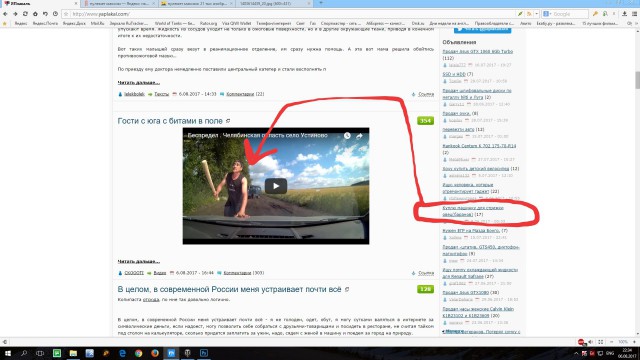This screenshot has width=640, height=360.
Task: Launch Microsoft Edge from taskbar
Action: [x=122, y=353]
